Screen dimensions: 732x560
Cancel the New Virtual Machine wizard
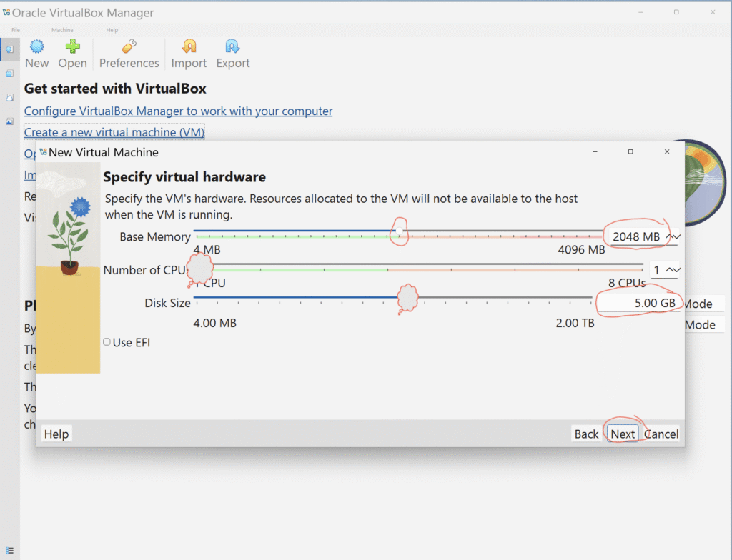pyautogui.click(x=662, y=434)
